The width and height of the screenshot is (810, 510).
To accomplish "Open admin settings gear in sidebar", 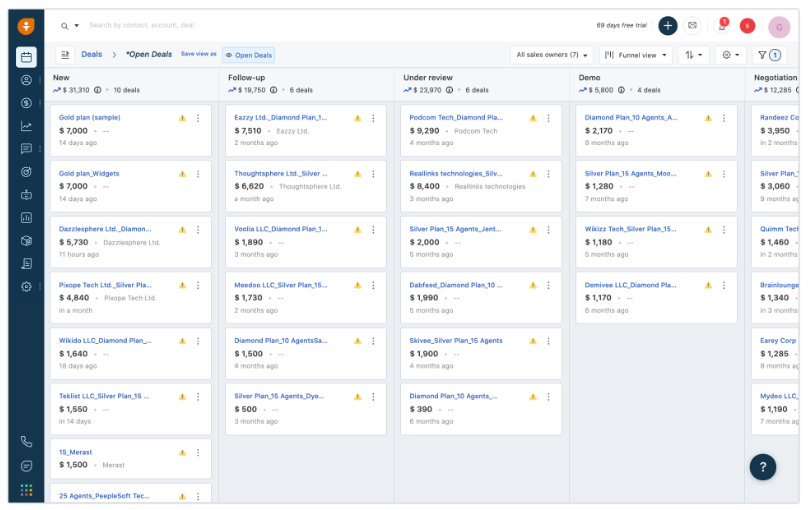I will (x=26, y=286).
